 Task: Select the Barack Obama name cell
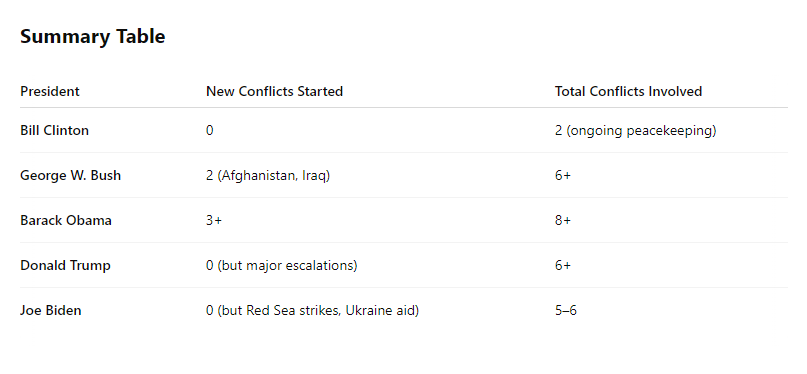pos(66,221)
